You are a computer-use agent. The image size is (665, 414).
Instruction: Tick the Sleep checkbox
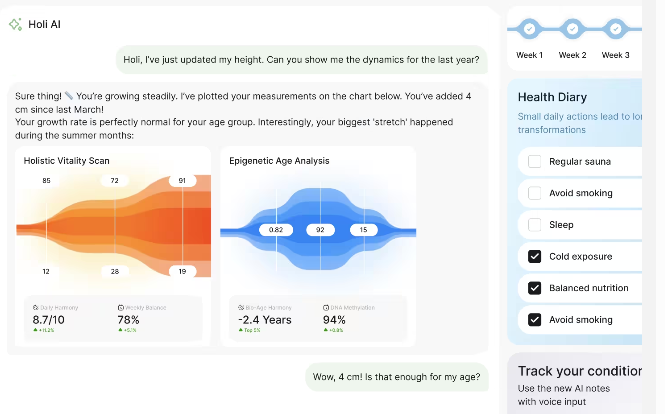534,225
